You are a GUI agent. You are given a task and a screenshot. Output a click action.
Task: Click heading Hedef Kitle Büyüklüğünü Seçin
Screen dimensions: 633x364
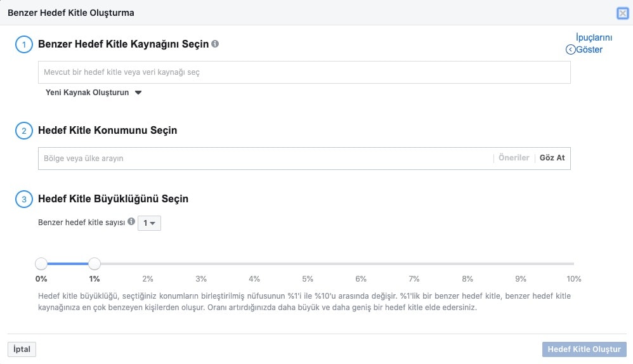point(113,199)
